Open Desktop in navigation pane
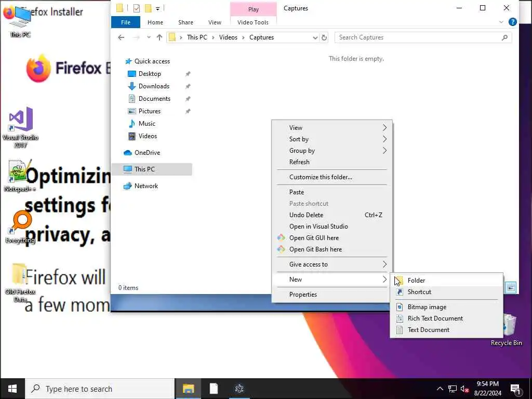Screen dimensions: 532x399 coord(150,74)
